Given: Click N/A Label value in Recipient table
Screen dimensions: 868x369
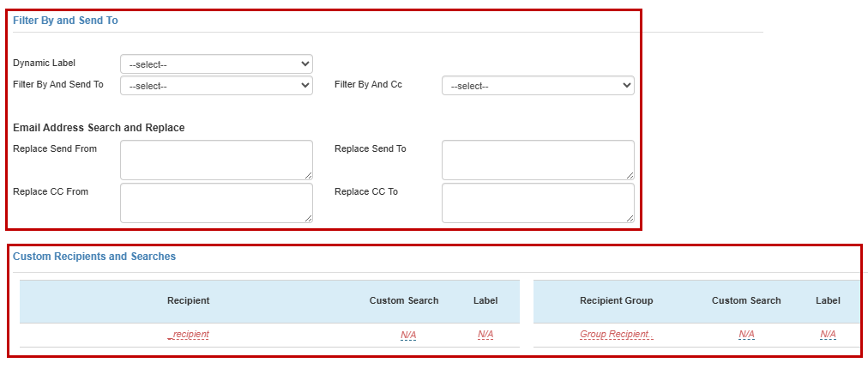Looking at the screenshot, I should click(x=485, y=335).
